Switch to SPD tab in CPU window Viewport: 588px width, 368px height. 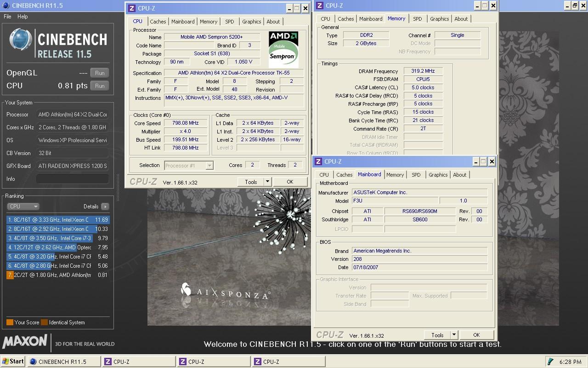230,22
